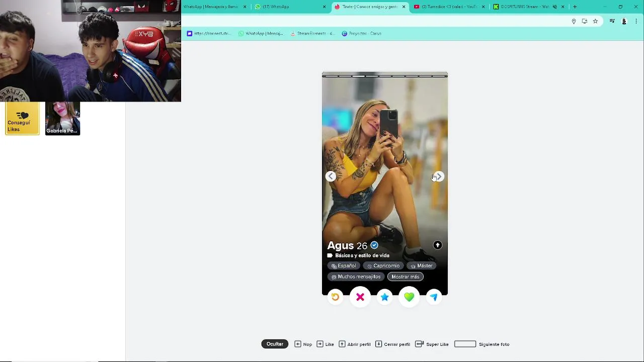
Task: Click the spacebar key icon beside Siguiente foto
Action: 465,344
